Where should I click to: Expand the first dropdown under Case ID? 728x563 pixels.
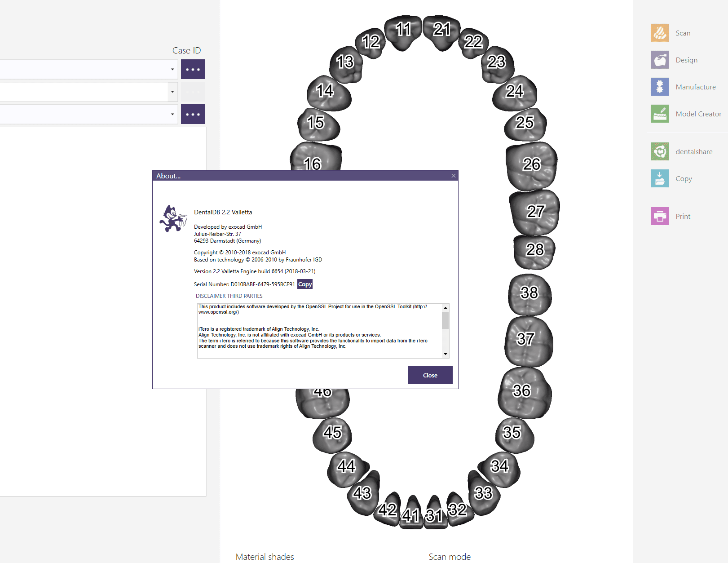(x=172, y=69)
